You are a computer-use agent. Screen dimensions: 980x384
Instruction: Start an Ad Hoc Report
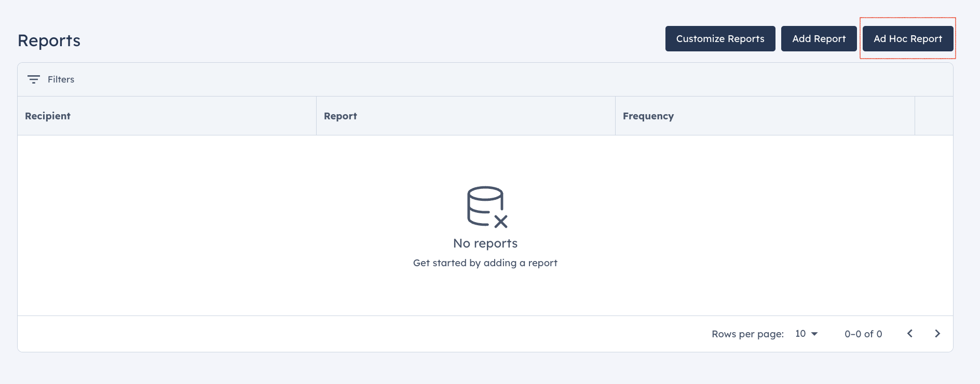click(x=908, y=39)
